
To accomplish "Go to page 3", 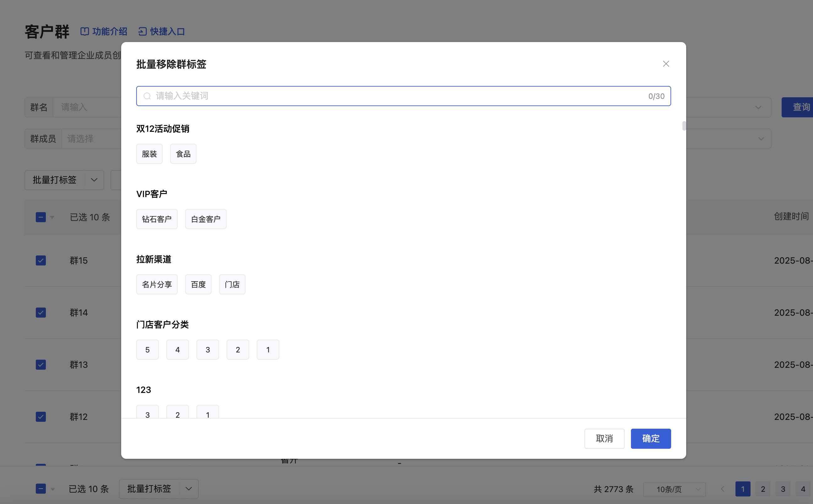I will pyautogui.click(x=783, y=489).
